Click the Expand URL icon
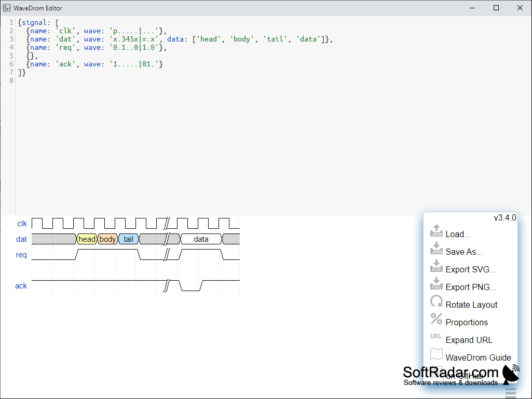532x399 pixels. (x=436, y=336)
